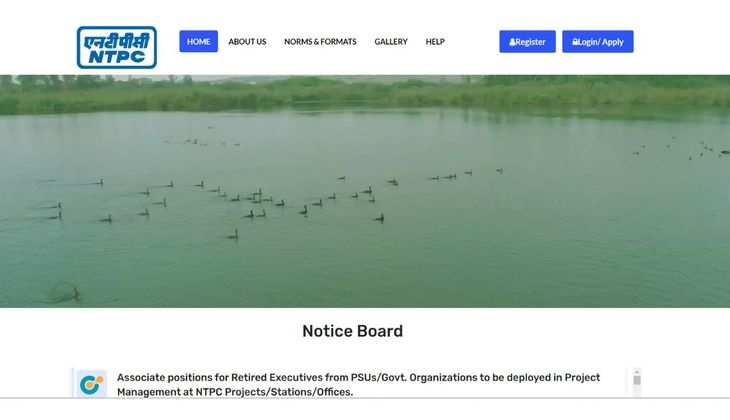The image size is (730, 420).
Task: Click the green vegetation strip atop the banner
Action: [x=365, y=95]
